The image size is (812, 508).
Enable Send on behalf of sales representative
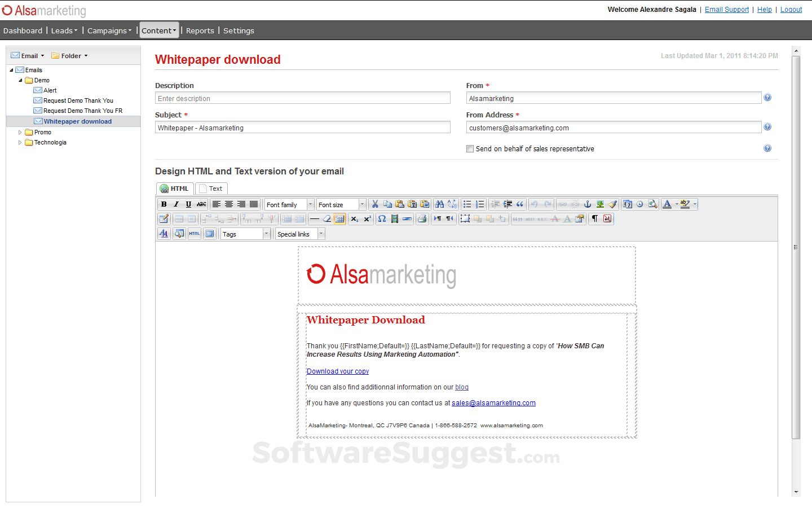[470, 149]
